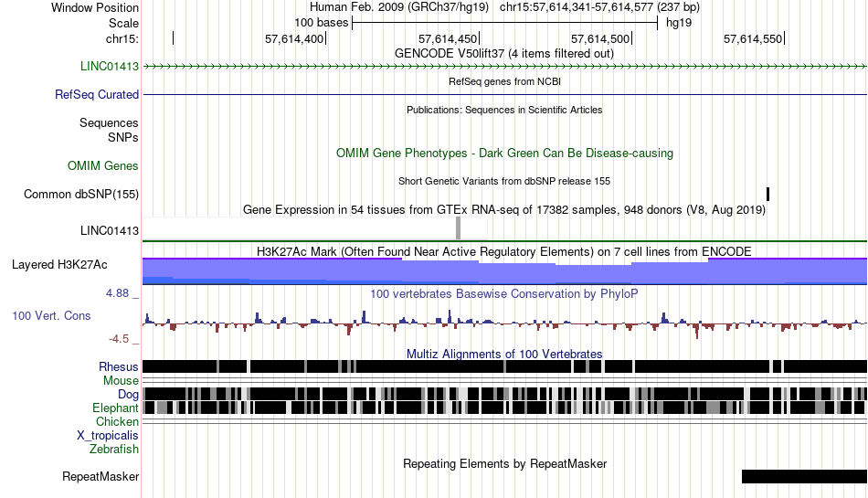Click the gray GTEx expression bar for LINC01413

pyautogui.click(x=458, y=228)
